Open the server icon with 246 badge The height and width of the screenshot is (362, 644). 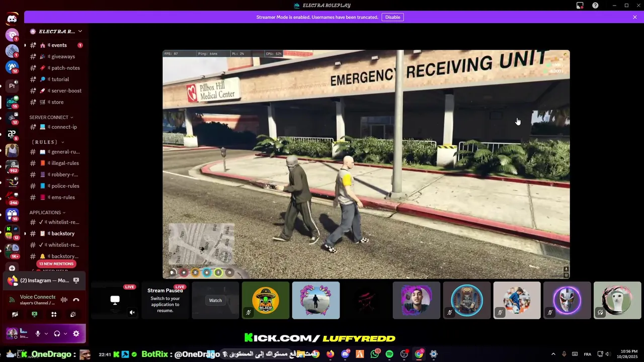[x=12, y=199]
